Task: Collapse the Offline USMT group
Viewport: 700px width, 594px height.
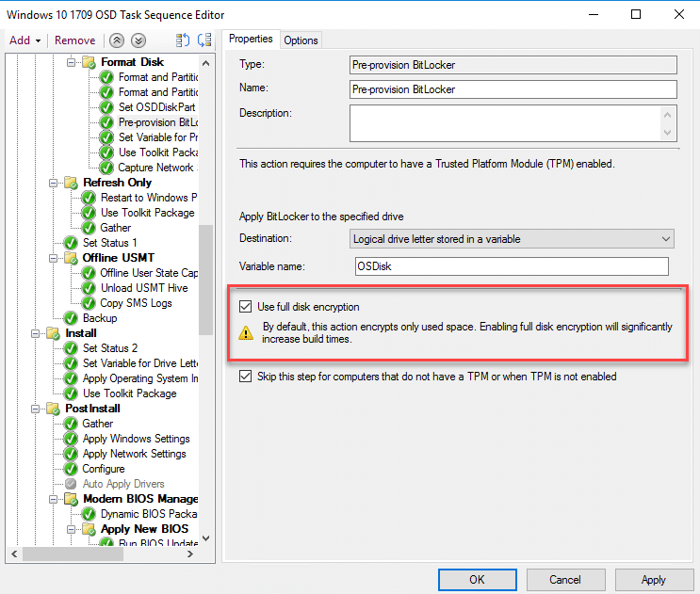Action: coord(53,259)
